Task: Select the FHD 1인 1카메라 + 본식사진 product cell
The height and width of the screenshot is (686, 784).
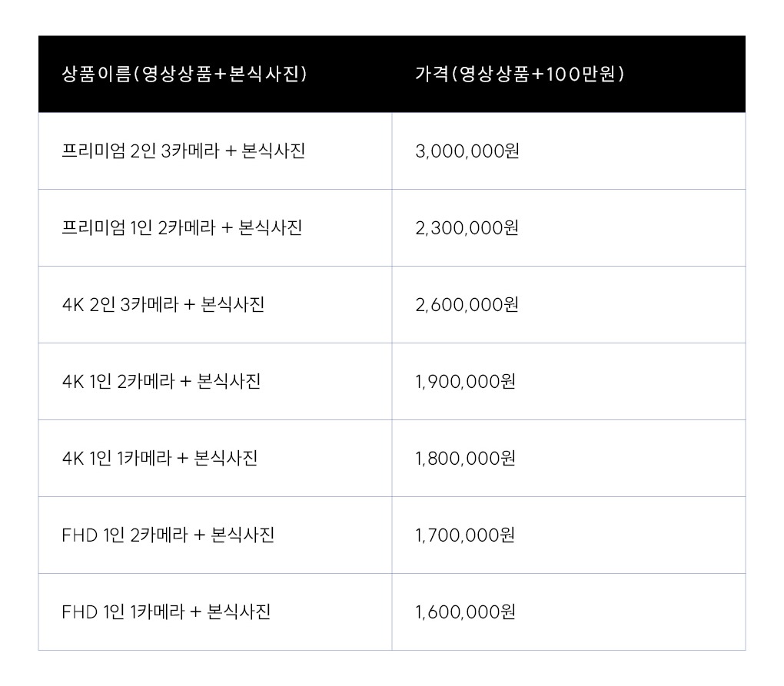Action: [215, 612]
